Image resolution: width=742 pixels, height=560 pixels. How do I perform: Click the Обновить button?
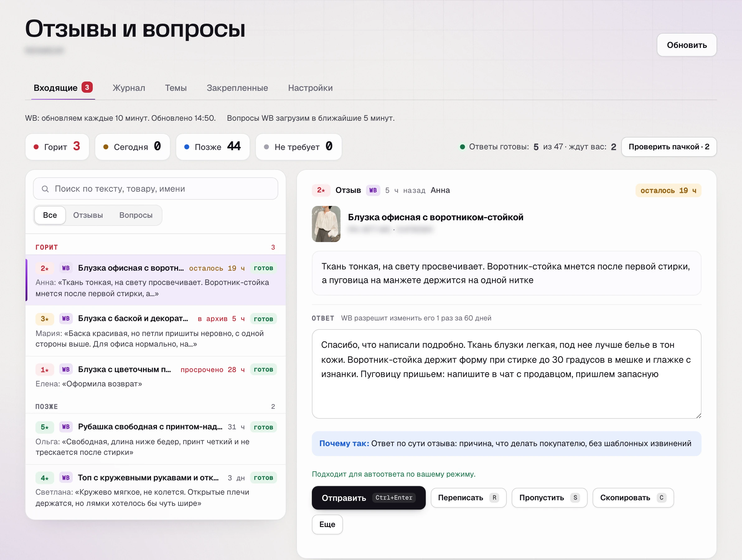[686, 45]
